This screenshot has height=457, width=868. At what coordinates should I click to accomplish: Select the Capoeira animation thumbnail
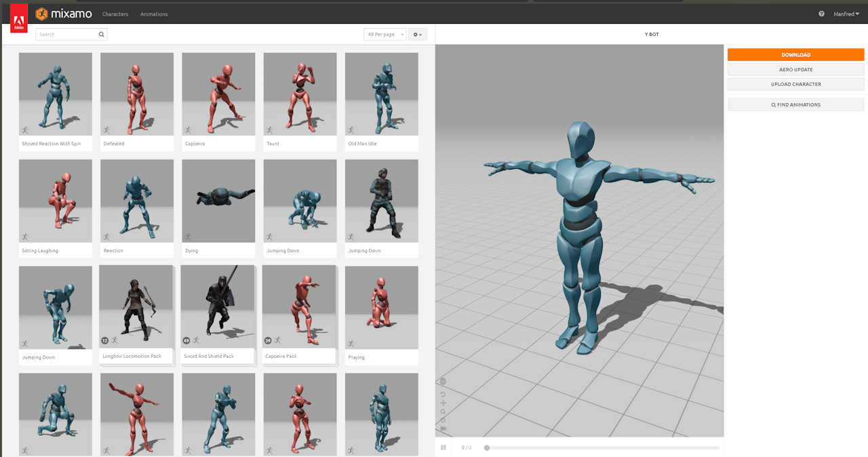218,94
